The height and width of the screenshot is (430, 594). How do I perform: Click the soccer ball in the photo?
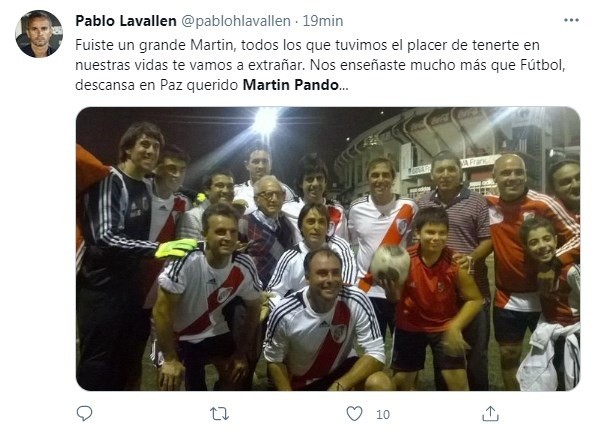click(390, 263)
